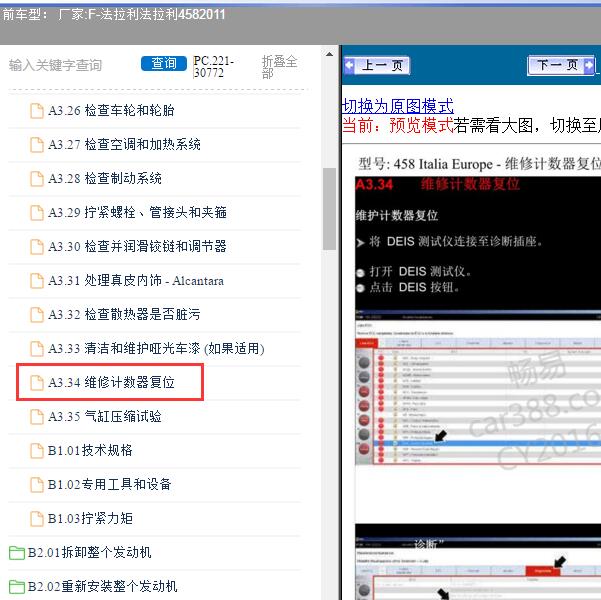The width and height of the screenshot is (601, 600).
Task: Click the left arrow icon on 上一页
Action: pos(349,65)
